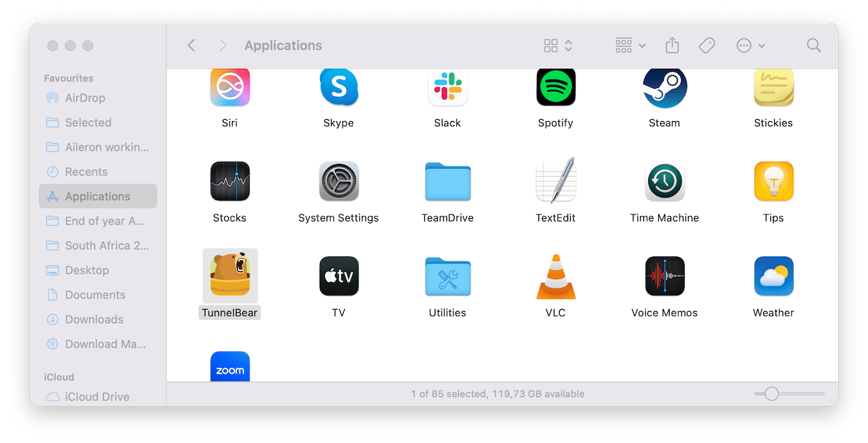Click the Share icon in the toolbar
The image size is (868, 443).
coord(672,45)
